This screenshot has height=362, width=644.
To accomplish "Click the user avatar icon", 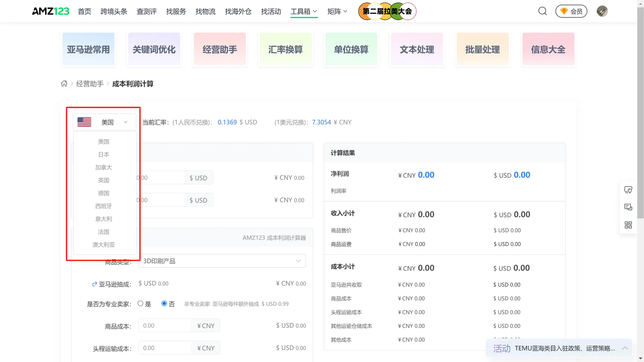I will pyautogui.click(x=602, y=11).
